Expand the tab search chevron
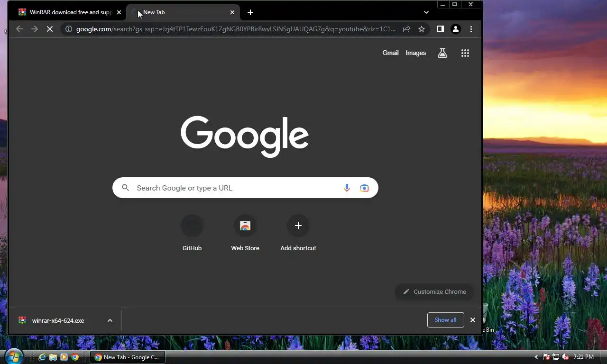607x364 pixels. tap(426, 12)
